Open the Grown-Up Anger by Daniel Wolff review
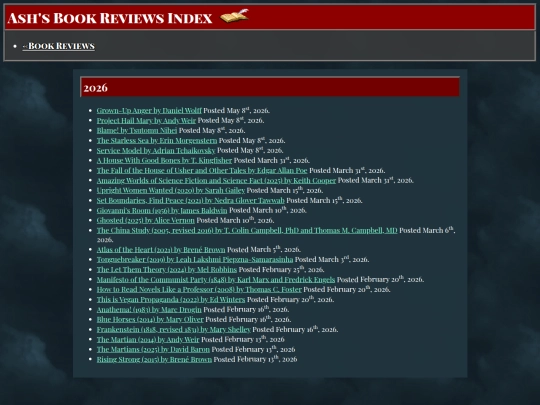This screenshot has height=405, width=540. coord(149,111)
